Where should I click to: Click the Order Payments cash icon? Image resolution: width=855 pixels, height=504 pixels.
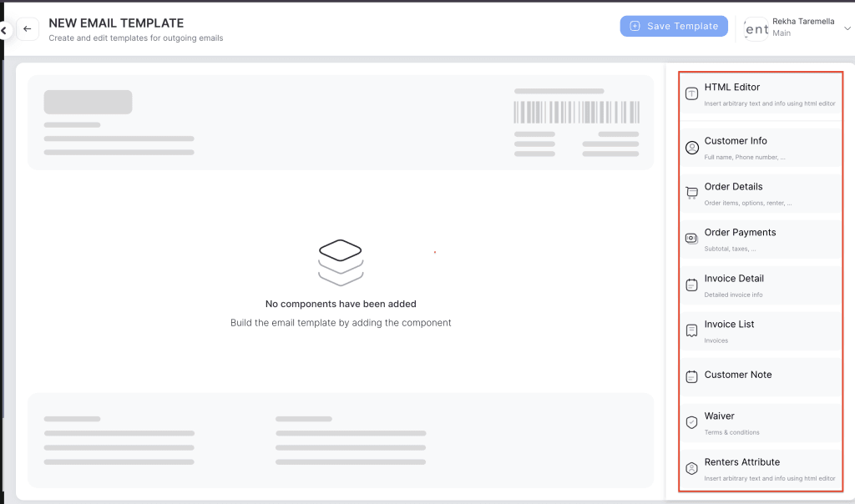(691, 239)
